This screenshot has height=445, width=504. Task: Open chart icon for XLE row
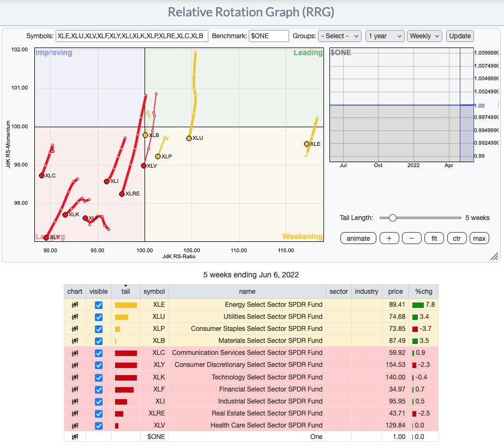pos(75,305)
